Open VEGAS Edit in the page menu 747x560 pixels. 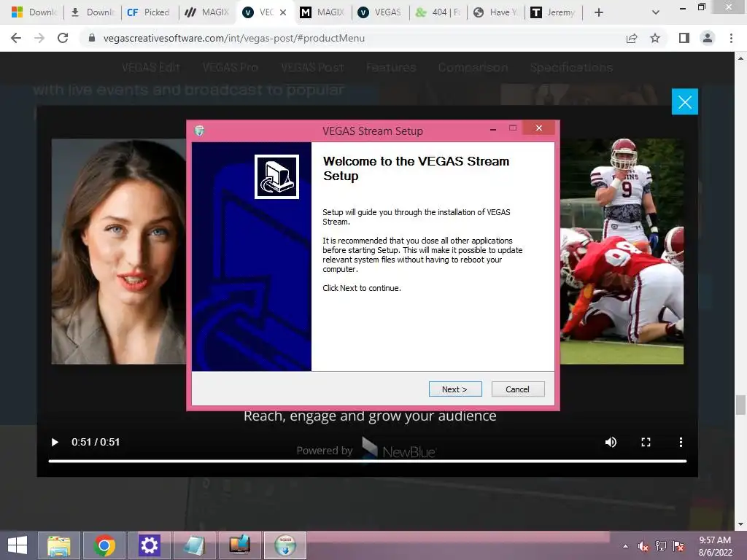pos(150,68)
